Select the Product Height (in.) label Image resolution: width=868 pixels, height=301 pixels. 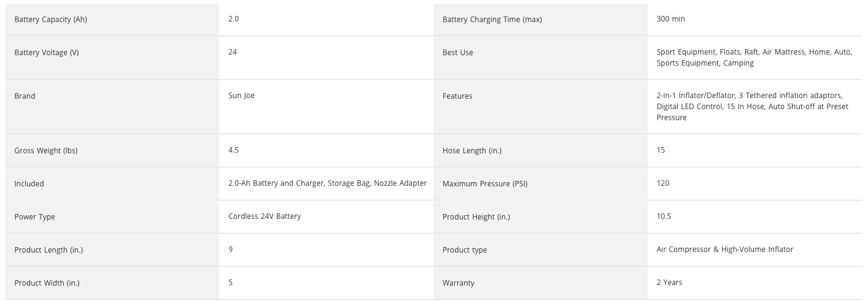(x=476, y=217)
